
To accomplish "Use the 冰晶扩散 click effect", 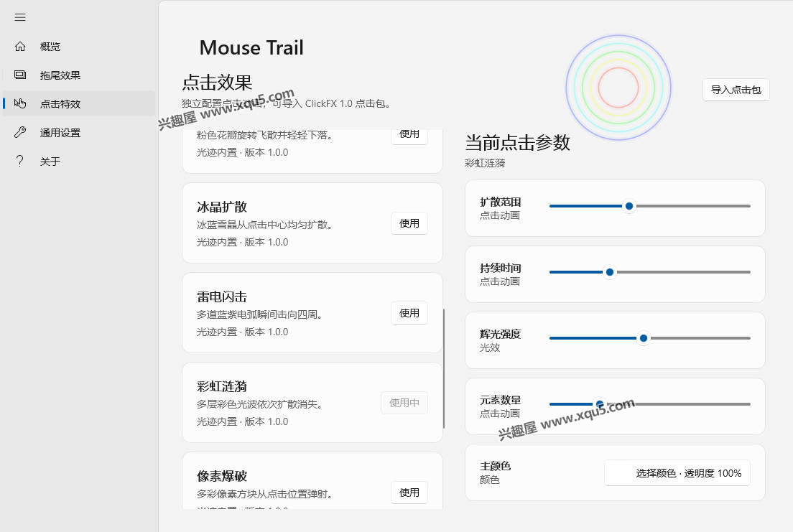I will [x=409, y=223].
